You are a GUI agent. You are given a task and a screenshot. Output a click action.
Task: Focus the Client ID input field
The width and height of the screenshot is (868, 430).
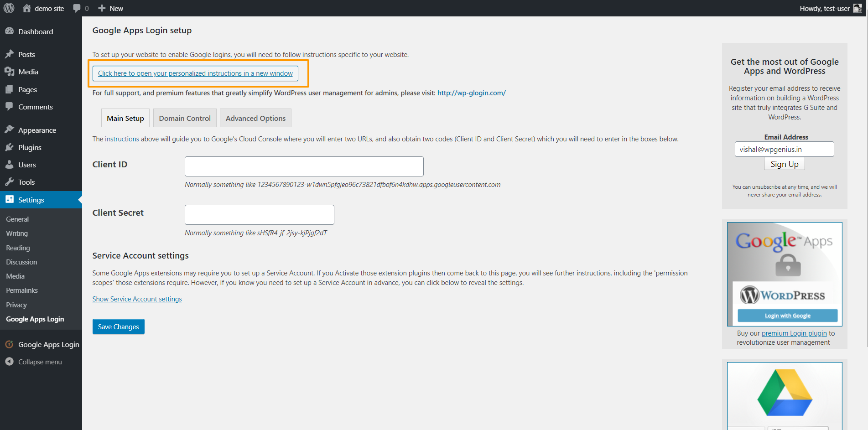(304, 166)
